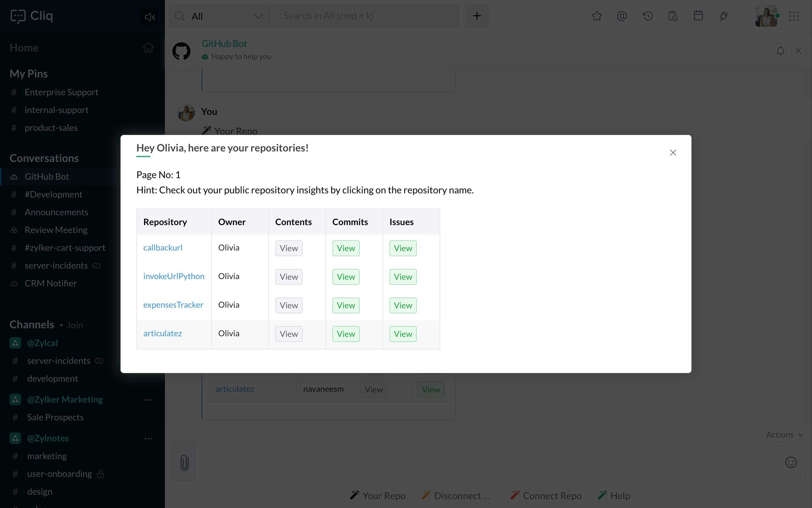Open development channel under Zylcal
The height and width of the screenshot is (508, 812).
(x=52, y=378)
